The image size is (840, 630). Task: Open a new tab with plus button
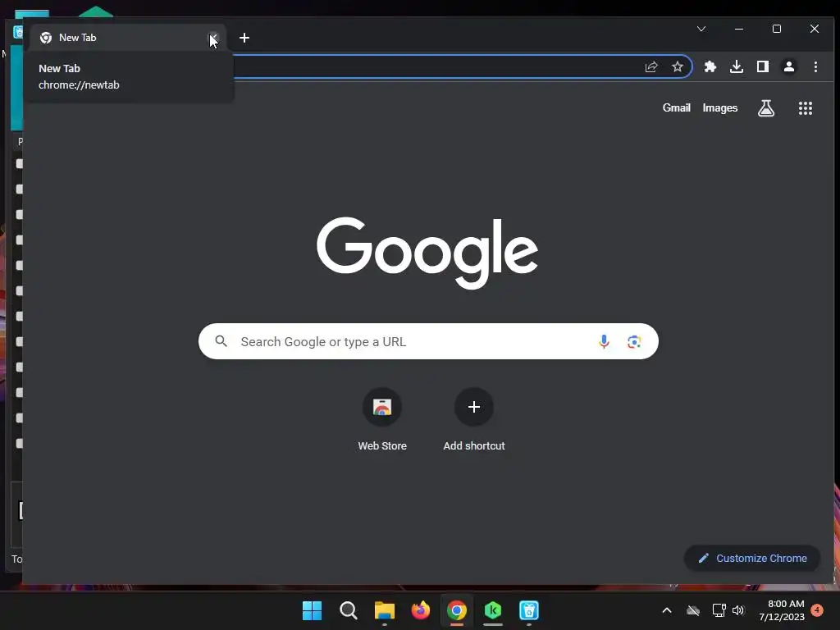pyautogui.click(x=244, y=38)
